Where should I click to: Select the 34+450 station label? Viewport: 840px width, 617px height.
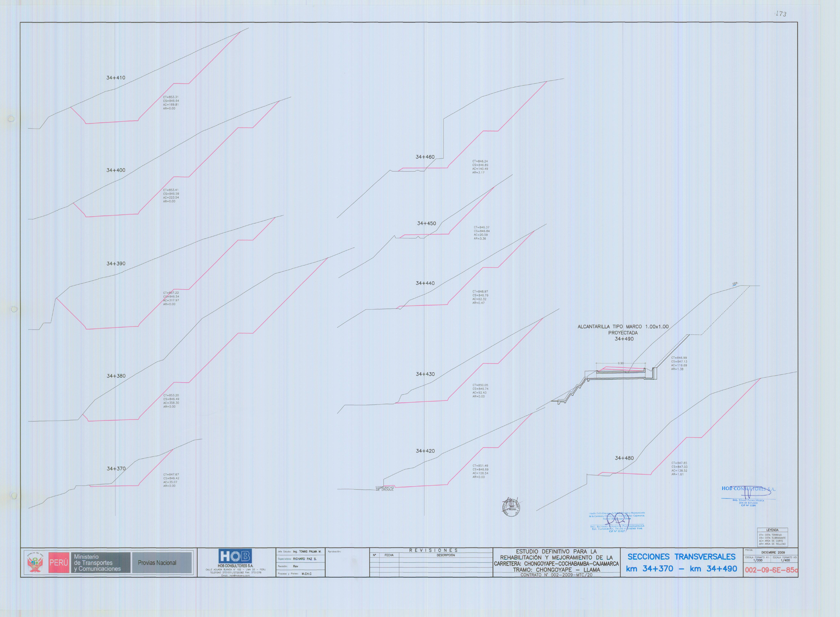[x=427, y=223]
